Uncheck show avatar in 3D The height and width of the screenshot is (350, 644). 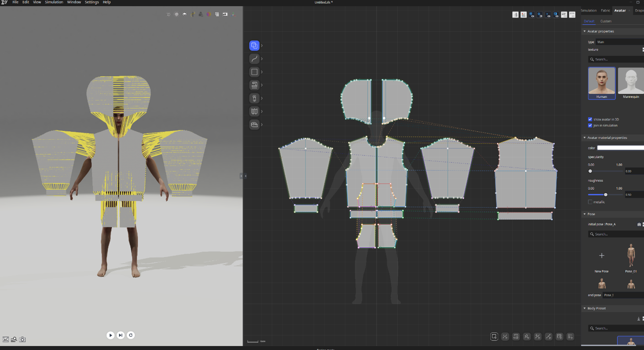[590, 119]
